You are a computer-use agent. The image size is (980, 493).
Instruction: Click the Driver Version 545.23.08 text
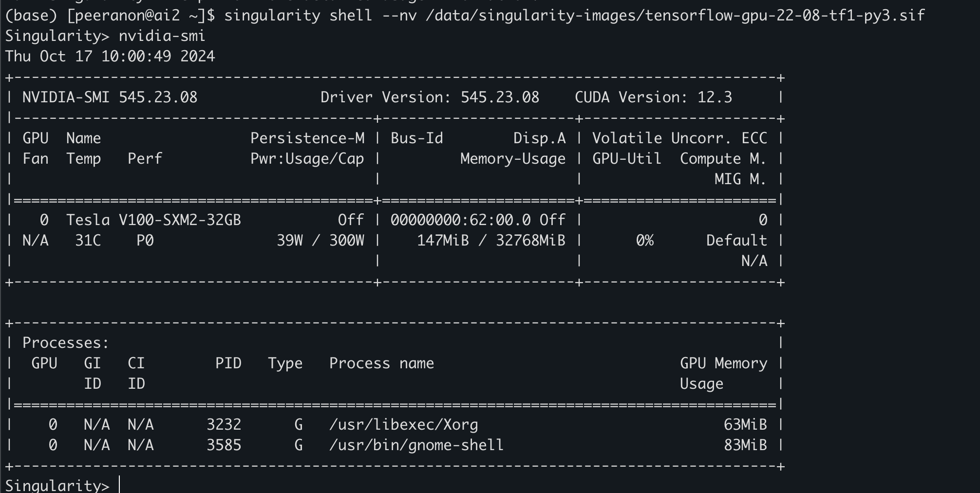(x=430, y=97)
